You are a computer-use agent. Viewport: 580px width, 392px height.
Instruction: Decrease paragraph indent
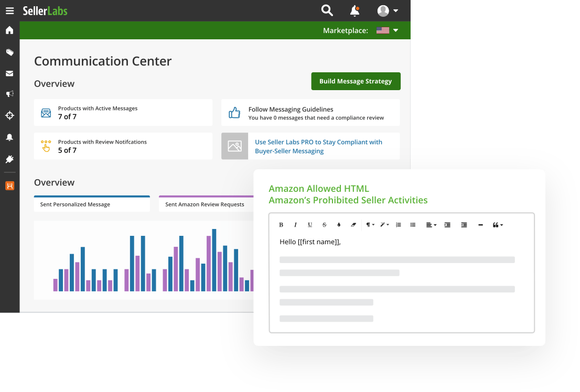[x=464, y=225]
